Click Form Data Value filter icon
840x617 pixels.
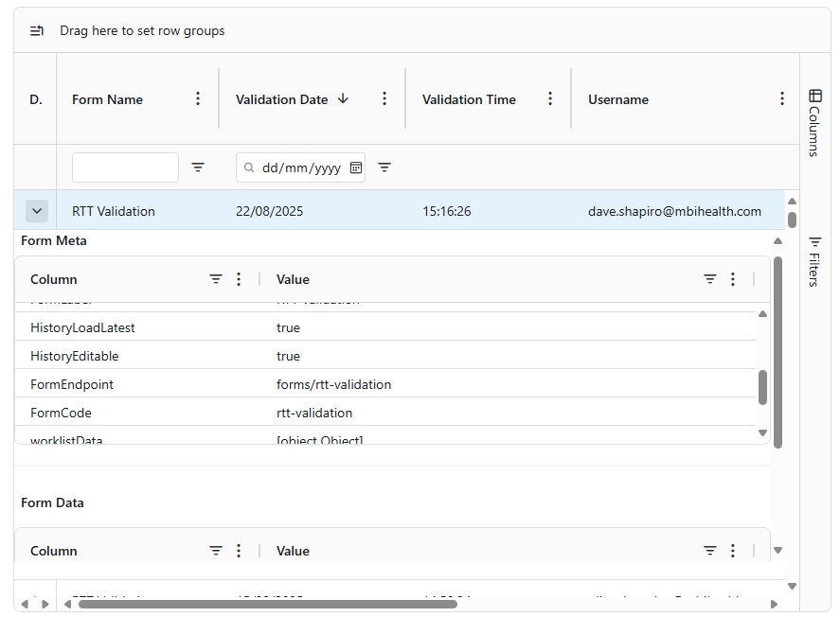(x=710, y=551)
